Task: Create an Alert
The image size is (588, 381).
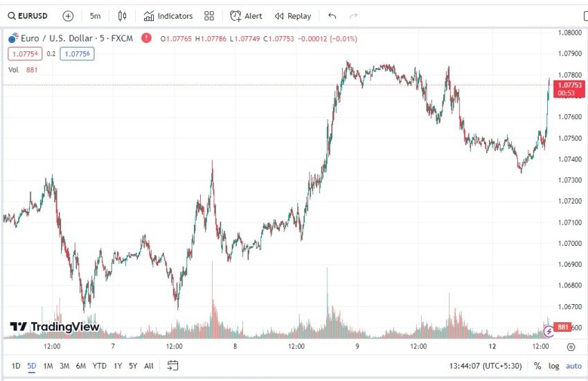Action: (246, 16)
